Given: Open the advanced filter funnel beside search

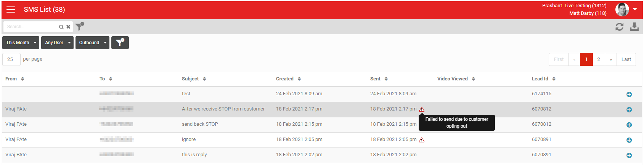Looking at the screenshot, I should tap(80, 26).
